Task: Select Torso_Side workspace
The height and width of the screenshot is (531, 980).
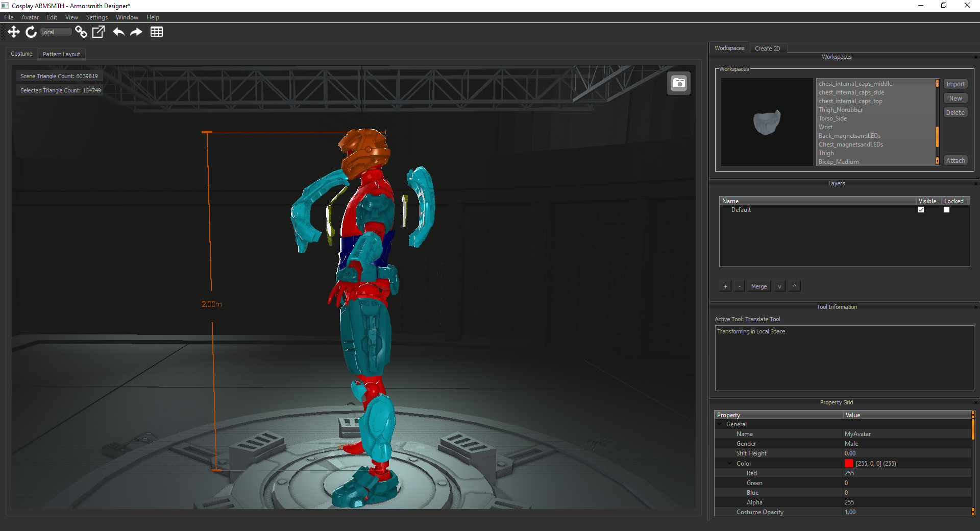Action: [x=832, y=118]
